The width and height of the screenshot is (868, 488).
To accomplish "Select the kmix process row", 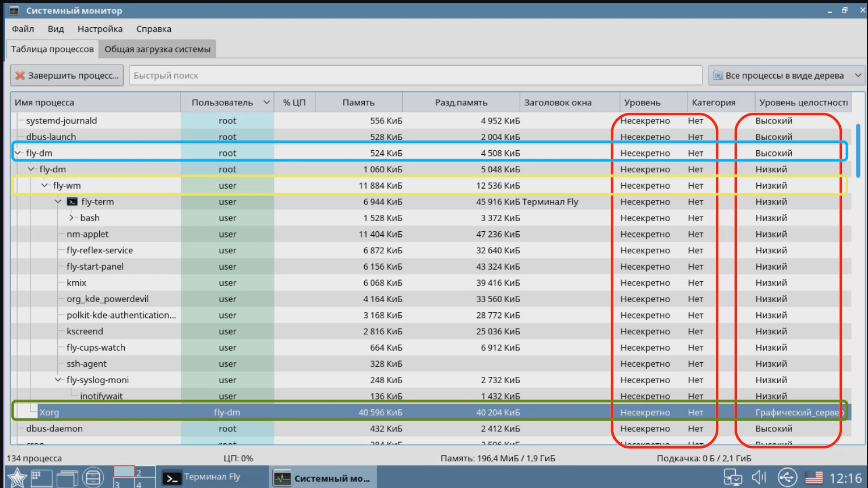I will tap(431, 283).
